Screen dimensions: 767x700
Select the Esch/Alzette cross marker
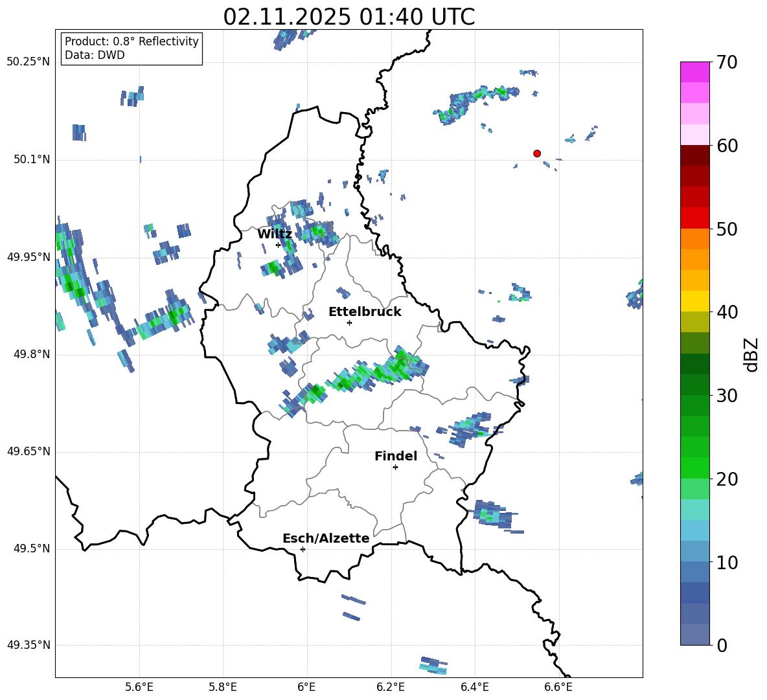click(x=303, y=549)
